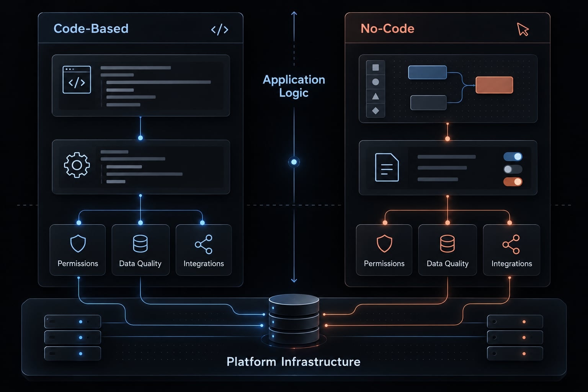
Task: Click the glowing node on Application Logic axis
Action: pyautogui.click(x=294, y=162)
